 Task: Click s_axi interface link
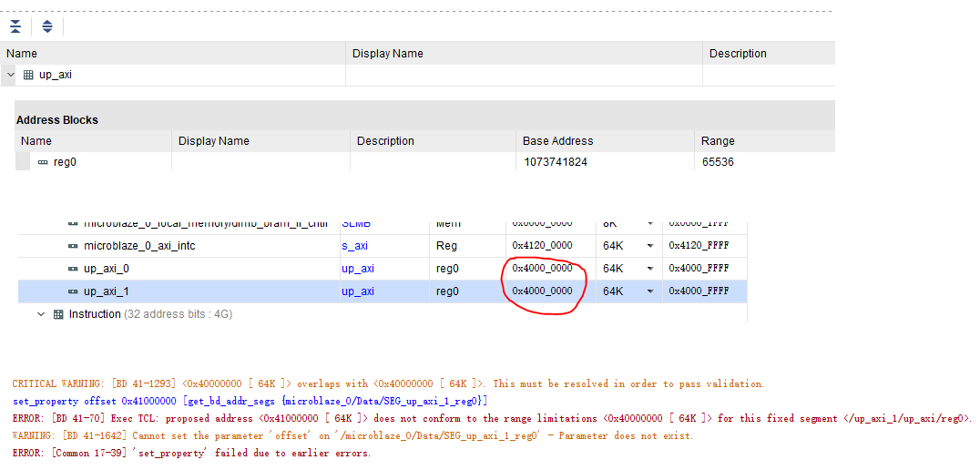[354, 246]
